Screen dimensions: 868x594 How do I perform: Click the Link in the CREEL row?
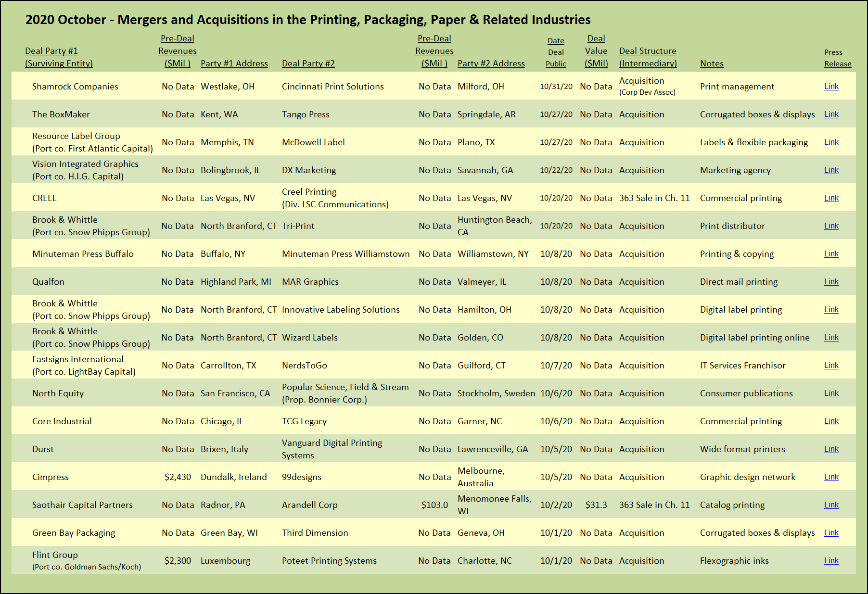click(x=831, y=198)
